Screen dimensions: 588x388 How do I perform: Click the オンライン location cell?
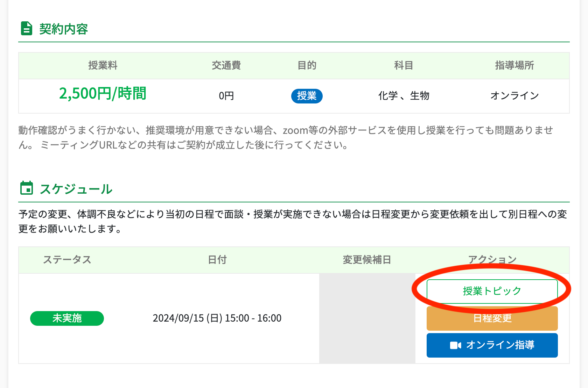(x=514, y=96)
